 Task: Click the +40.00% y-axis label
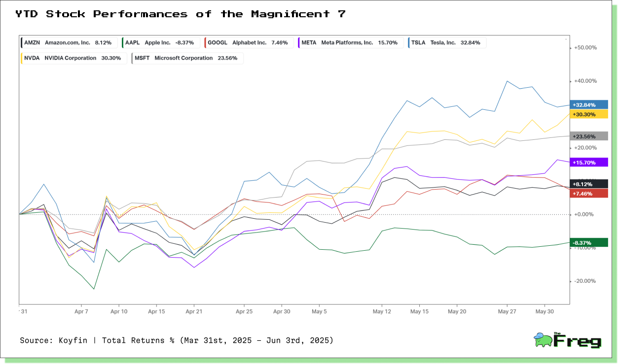pyautogui.click(x=585, y=81)
